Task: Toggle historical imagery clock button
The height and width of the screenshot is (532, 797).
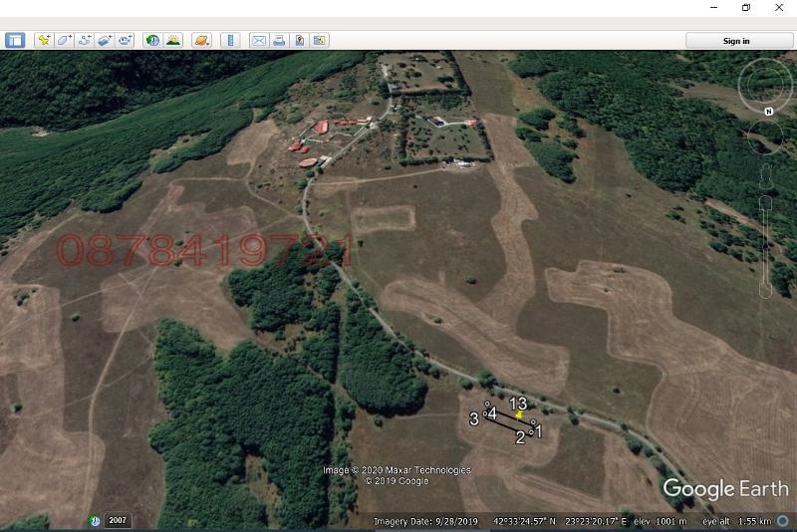Action: [x=152, y=41]
